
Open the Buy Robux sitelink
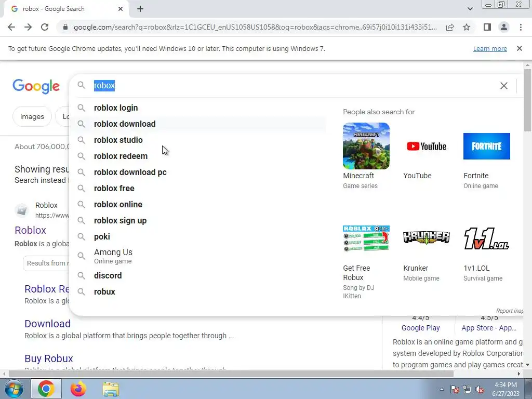(x=49, y=358)
